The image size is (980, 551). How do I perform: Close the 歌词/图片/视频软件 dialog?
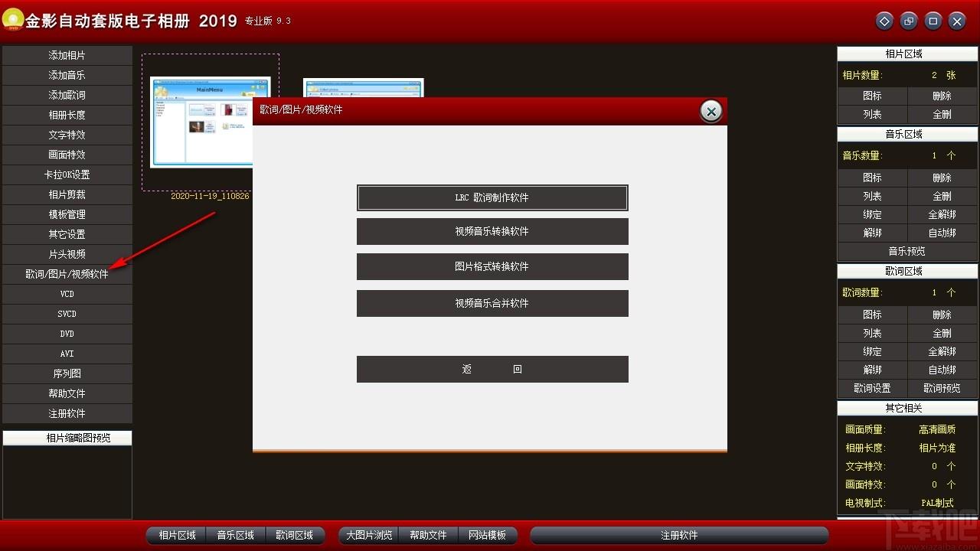click(711, 112)
